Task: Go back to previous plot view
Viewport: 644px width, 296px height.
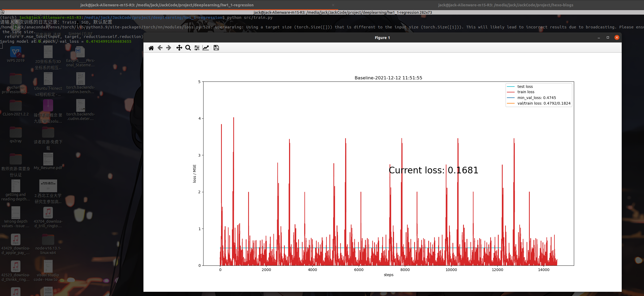Action: (160, 48)
